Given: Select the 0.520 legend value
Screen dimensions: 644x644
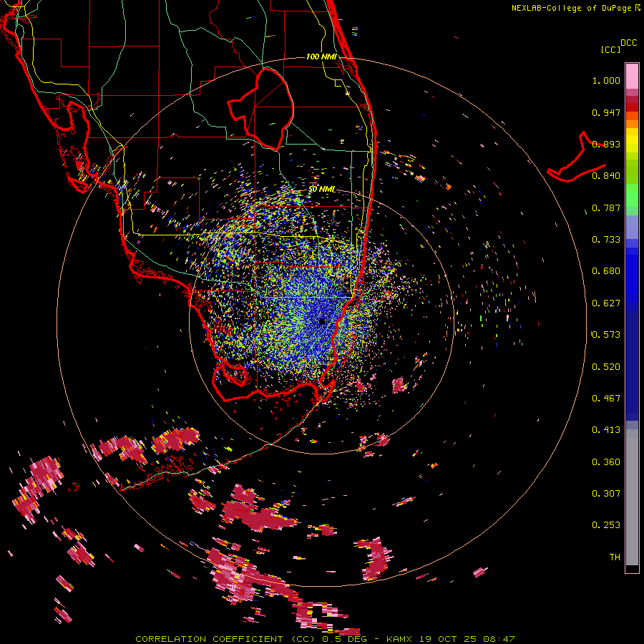Looking at the screenshot, I should pos(606,367).
